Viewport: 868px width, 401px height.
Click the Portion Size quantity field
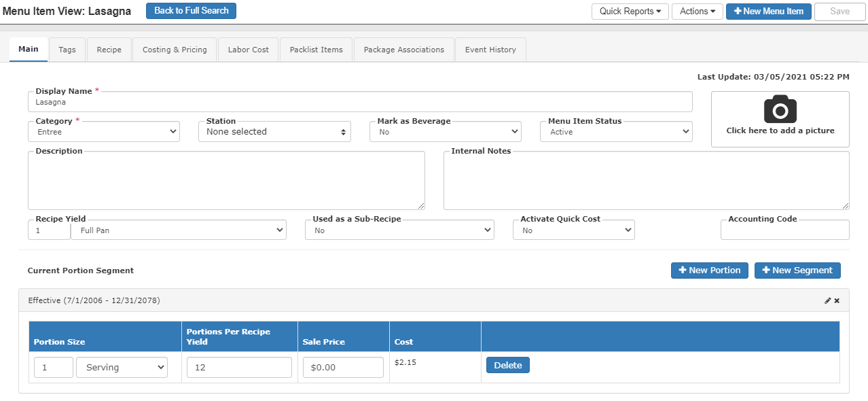tap(54, 368)
